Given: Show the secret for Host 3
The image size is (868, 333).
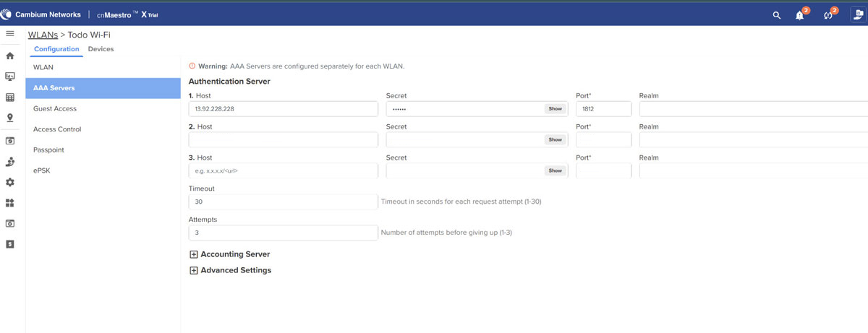Looking at the screenshot, I should pyautogui.click(x=555, y=171).
